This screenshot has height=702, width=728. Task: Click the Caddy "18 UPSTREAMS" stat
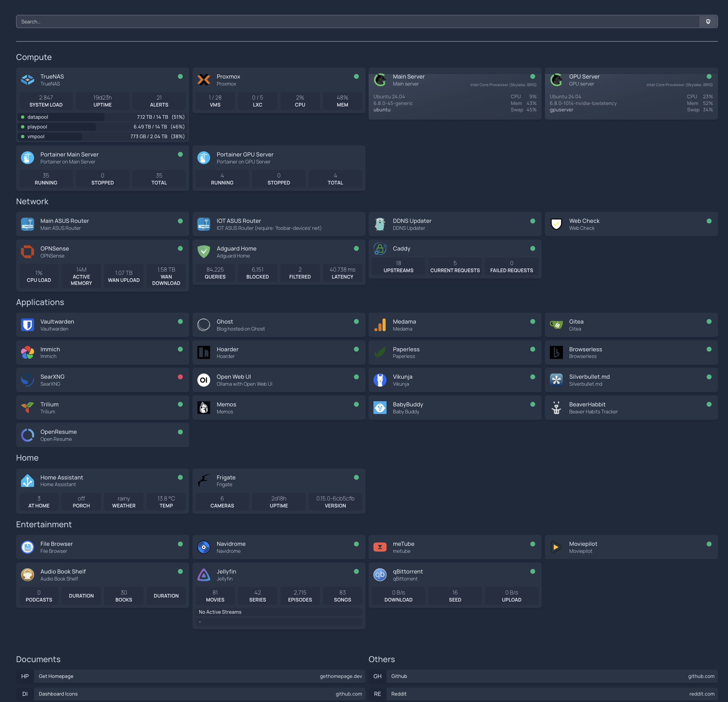pyautogui.click(x=398, y=267)
